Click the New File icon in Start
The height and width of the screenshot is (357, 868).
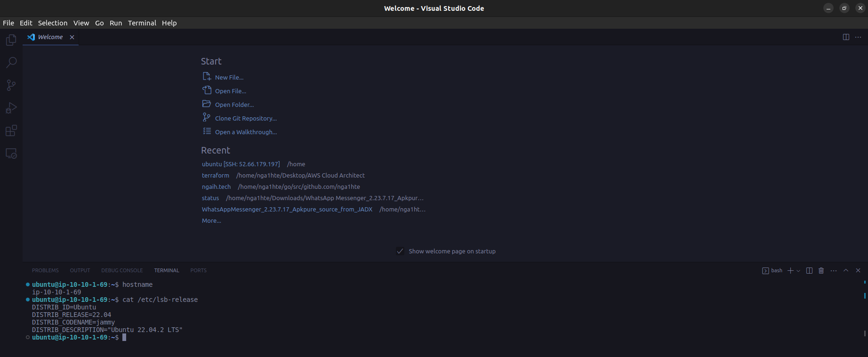(207, 77)
